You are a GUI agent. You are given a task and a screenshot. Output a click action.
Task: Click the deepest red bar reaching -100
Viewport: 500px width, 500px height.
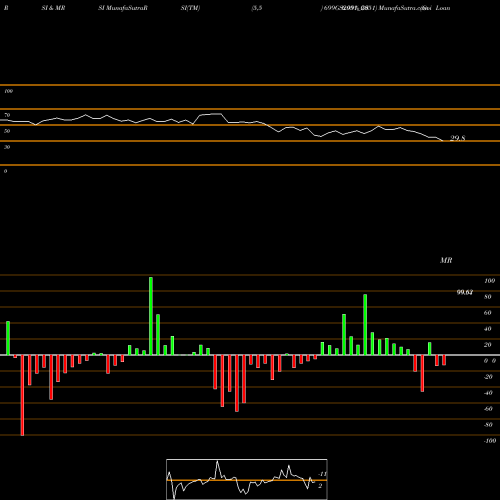pyautogui.click(x=22, y=395)
